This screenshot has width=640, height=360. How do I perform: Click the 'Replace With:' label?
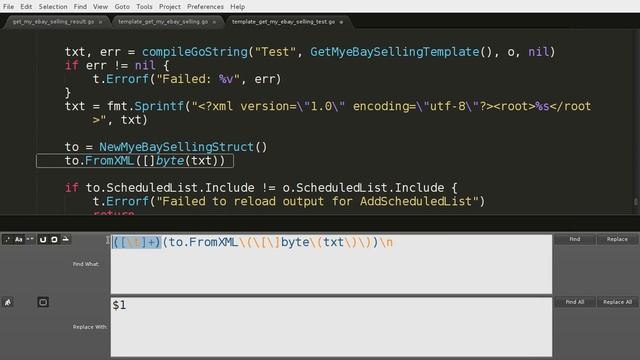pos(90,327)
